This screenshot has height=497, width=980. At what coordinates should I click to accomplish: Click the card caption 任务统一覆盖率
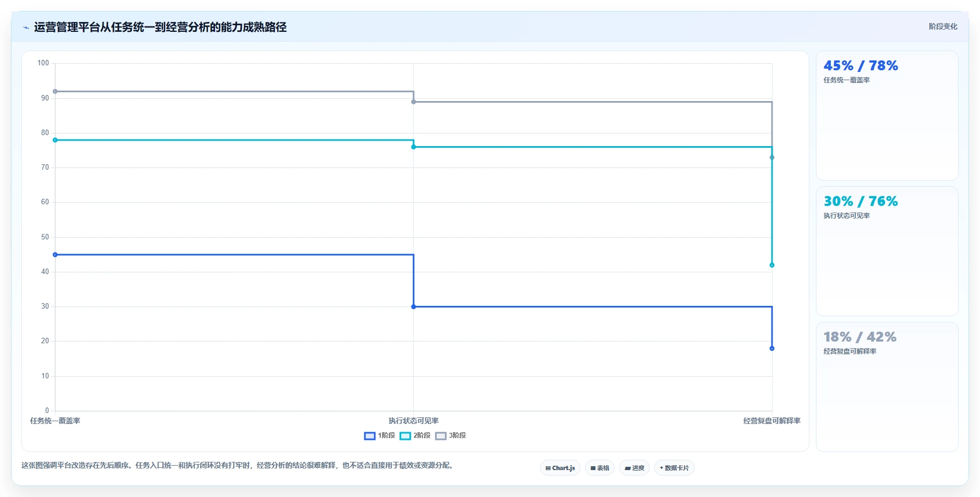(847, 80)
